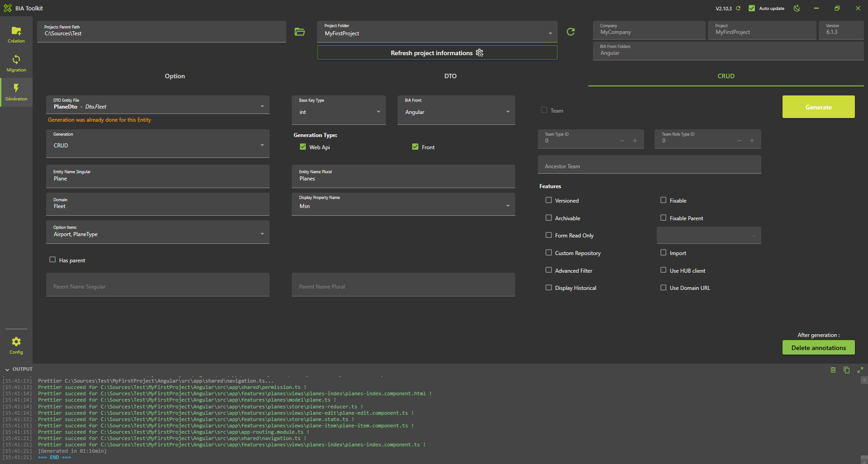Check for toolkit version update
The width and height of the screenshot is (868, 464).
(x=738, y=8)
